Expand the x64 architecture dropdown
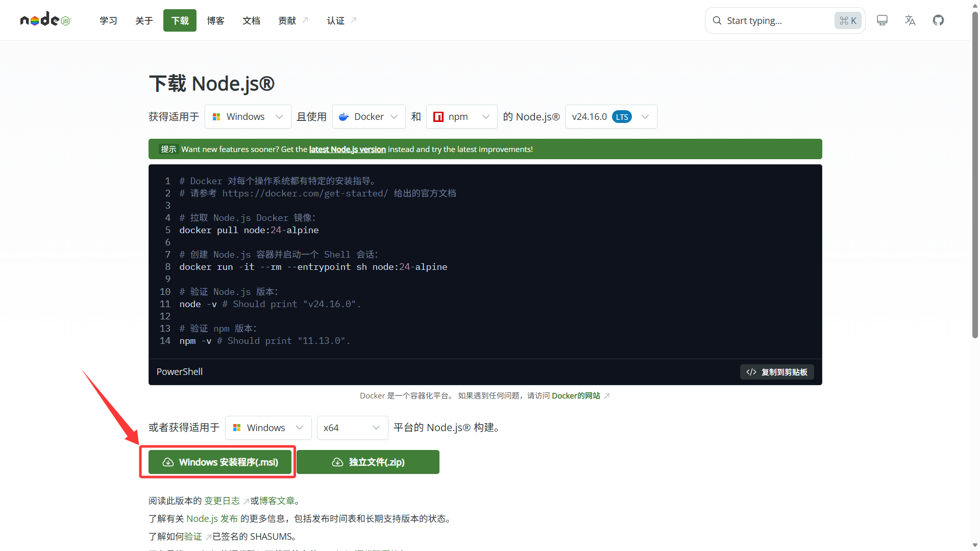The image size is (980, 551). click(352, 428)
